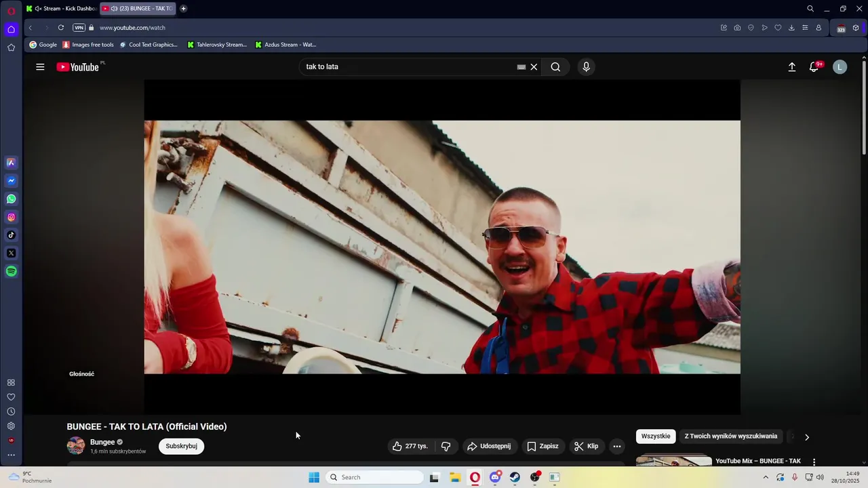Viewport: 868px width, 488px height.
Task: Open TikTok in Opera sidebar
Action: click(11, 235)
